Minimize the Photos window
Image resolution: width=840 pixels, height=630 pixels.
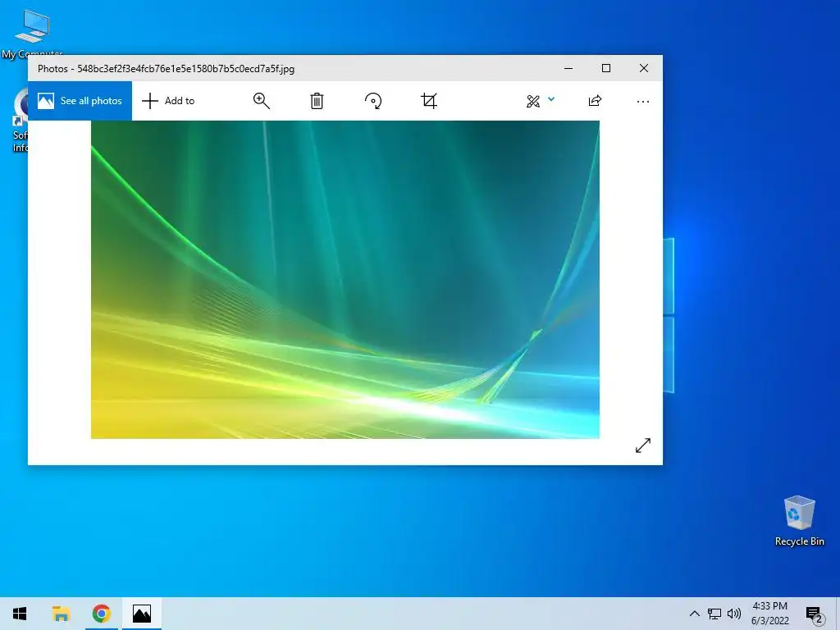568,68
